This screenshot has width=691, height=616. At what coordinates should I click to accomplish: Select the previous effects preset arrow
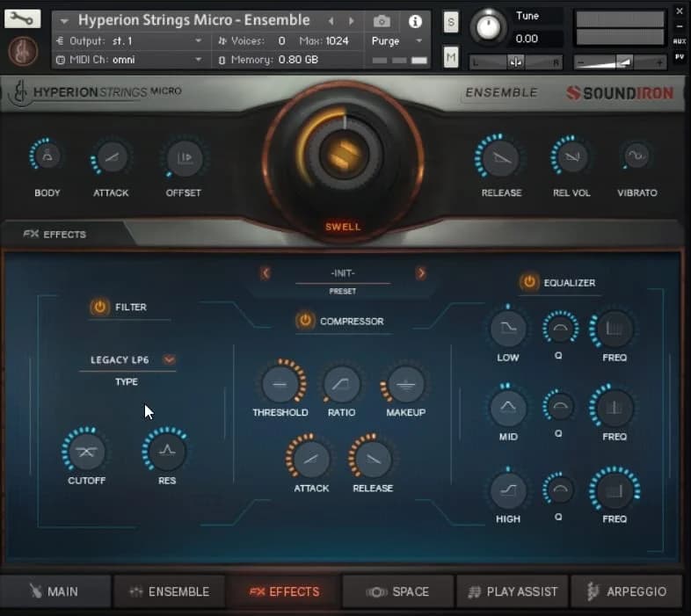pyautogui.click(x=265, y=273)
